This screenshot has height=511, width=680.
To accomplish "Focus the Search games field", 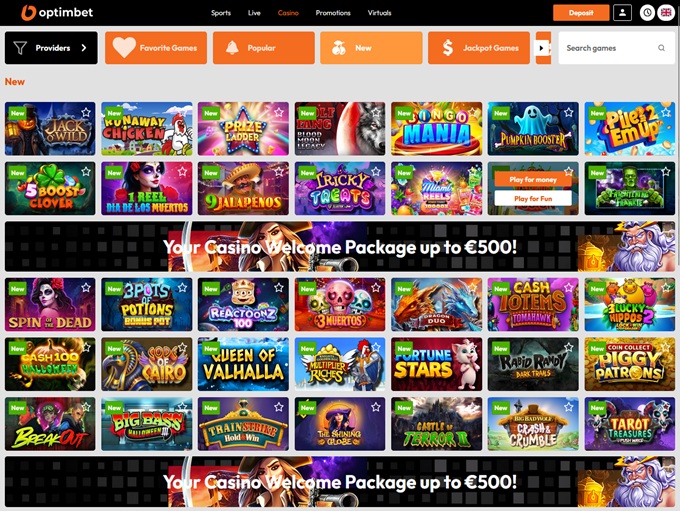I will click(x=611, y=48).
